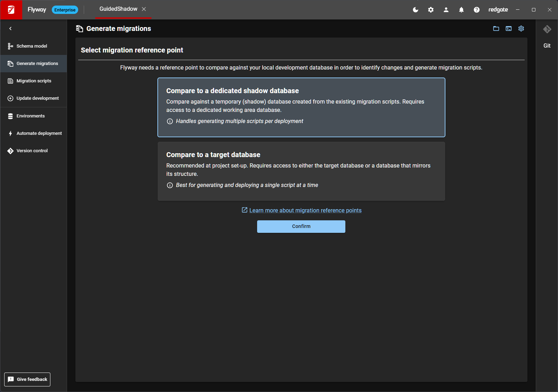Open the Schema model section icon
Image resolution: width=558 pixels, height=392 pixels.
[10, 46]
